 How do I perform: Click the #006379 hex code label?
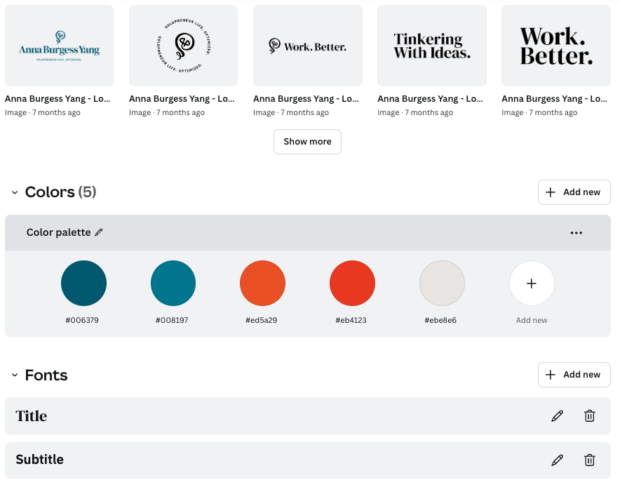82,320
